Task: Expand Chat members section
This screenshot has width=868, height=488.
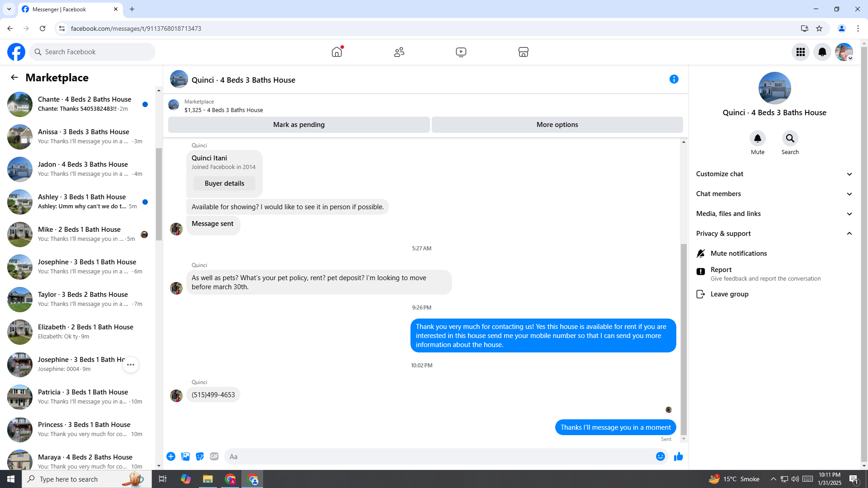Action: point(774,194)
